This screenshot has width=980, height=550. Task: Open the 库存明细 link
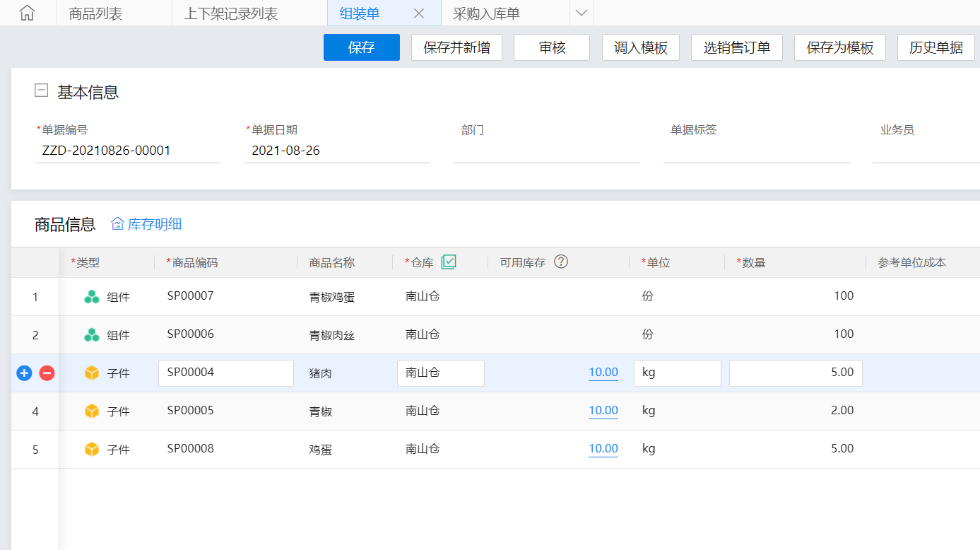click(x=155, y=224)
